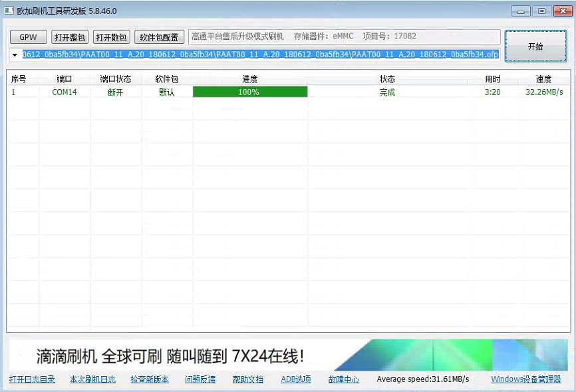
Task: Select the highlighted .ofp file path field
Action: click(x=261, y=54)
